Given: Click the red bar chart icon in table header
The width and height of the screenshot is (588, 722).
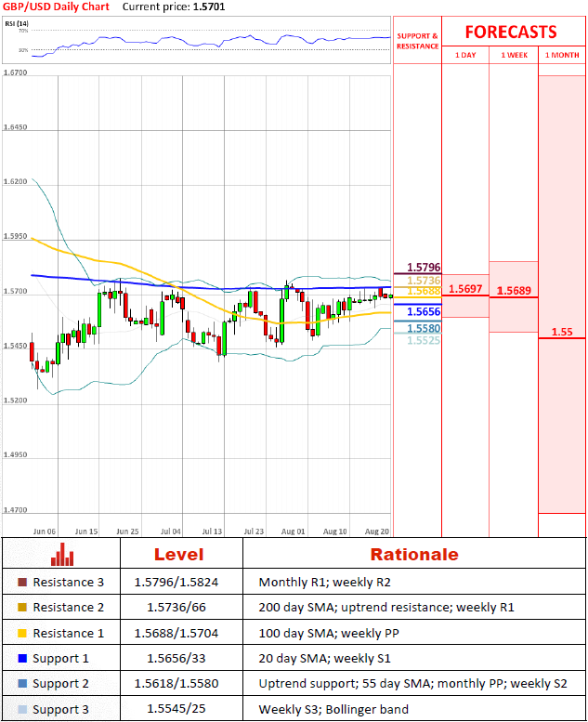Looking at the screenshot, I should click(x=62, y=554).
